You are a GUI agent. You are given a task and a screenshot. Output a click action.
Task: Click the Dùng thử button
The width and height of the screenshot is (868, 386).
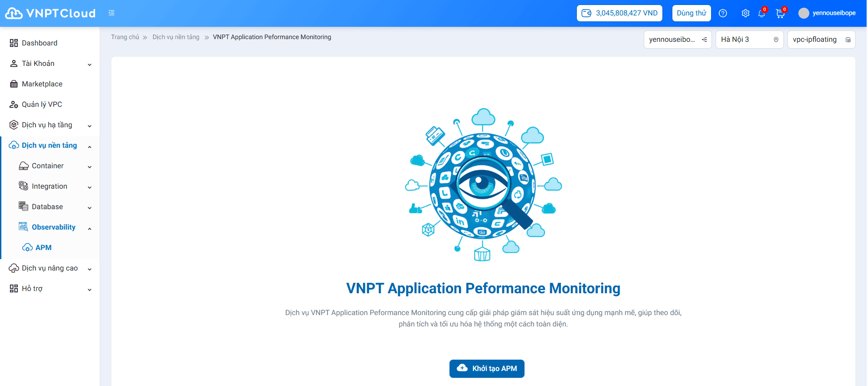[x=691, y=13]
